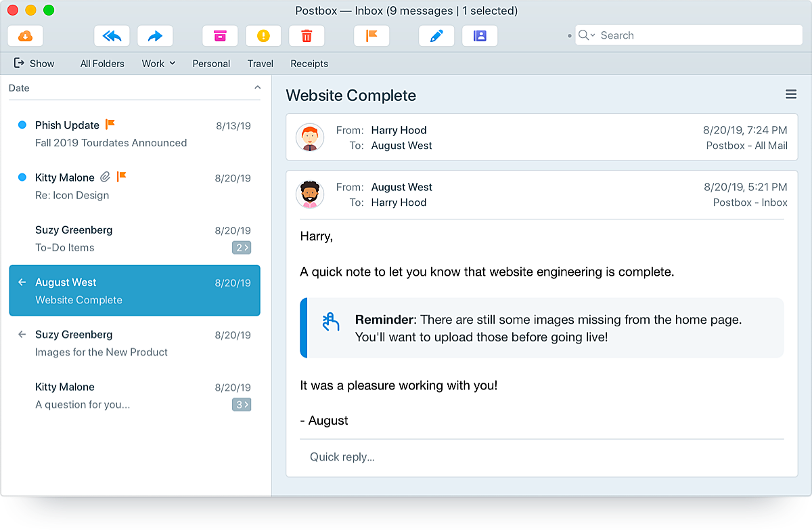The image size is (812, 531).
Task: Delete the selected message
Action: pyautogui.click(x=307, y=35)
